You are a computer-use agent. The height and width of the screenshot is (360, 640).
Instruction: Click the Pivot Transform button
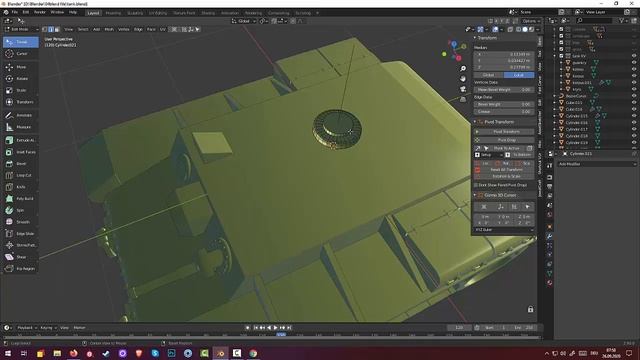click(504, 132)
